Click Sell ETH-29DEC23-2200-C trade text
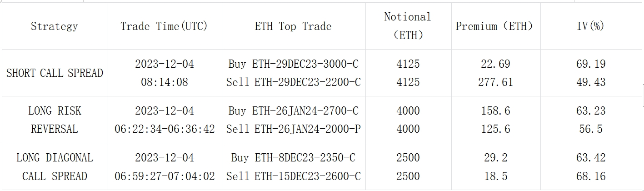Image resolution: width=644 pixels, height=191 pixels. (293, 82)
